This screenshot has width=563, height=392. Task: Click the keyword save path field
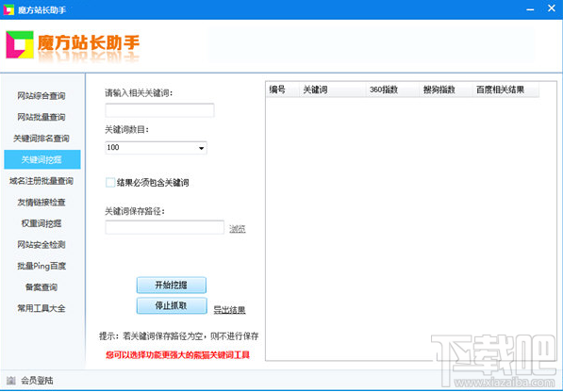pos(164,227)
